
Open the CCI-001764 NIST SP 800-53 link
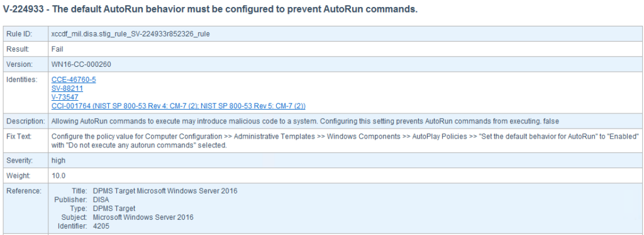[x=178, y=106]
